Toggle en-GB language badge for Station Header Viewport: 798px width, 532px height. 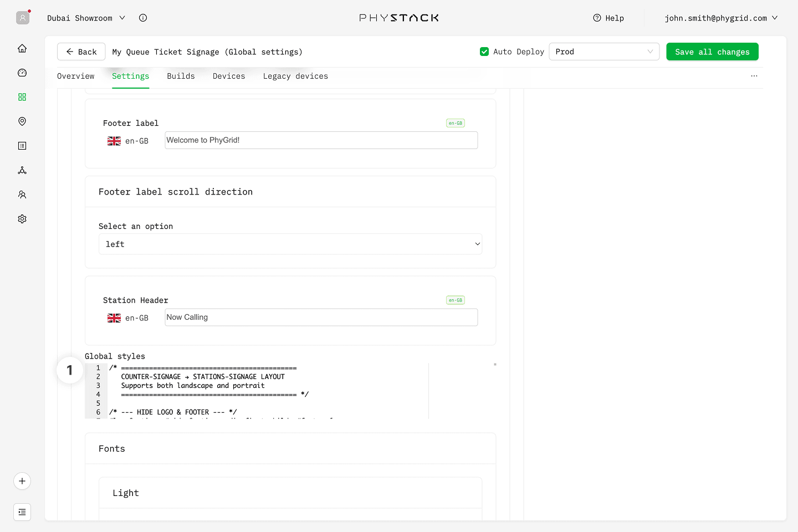click(455, 300)
